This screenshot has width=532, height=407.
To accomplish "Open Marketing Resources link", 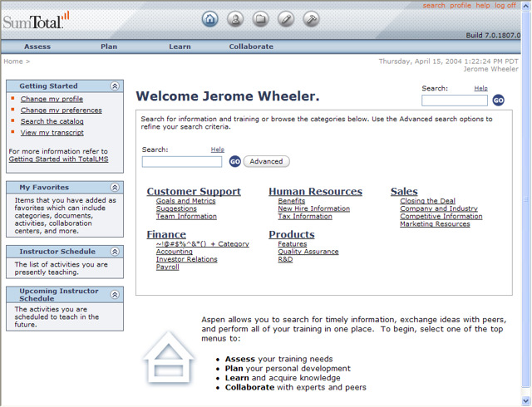I will (435, 224).
